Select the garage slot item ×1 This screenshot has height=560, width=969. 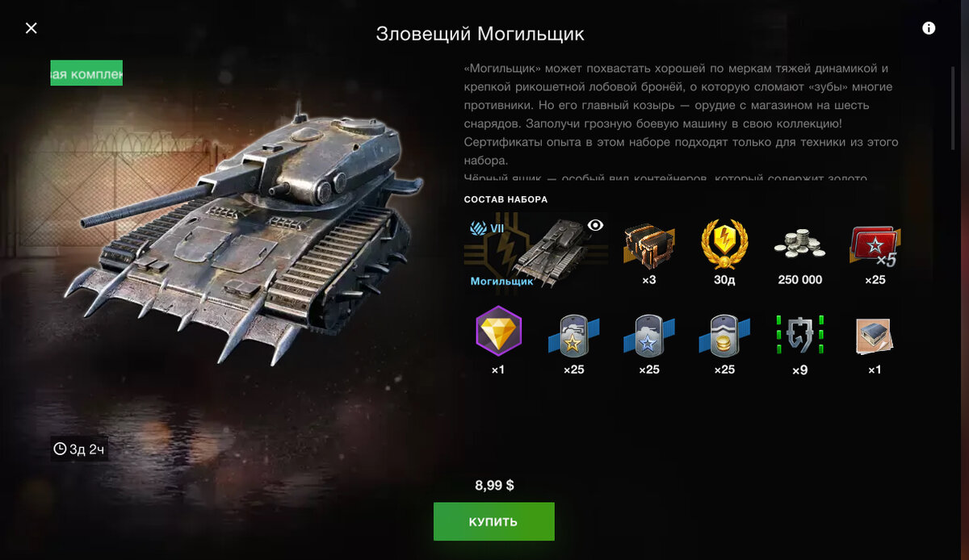[x=875, y=336]
